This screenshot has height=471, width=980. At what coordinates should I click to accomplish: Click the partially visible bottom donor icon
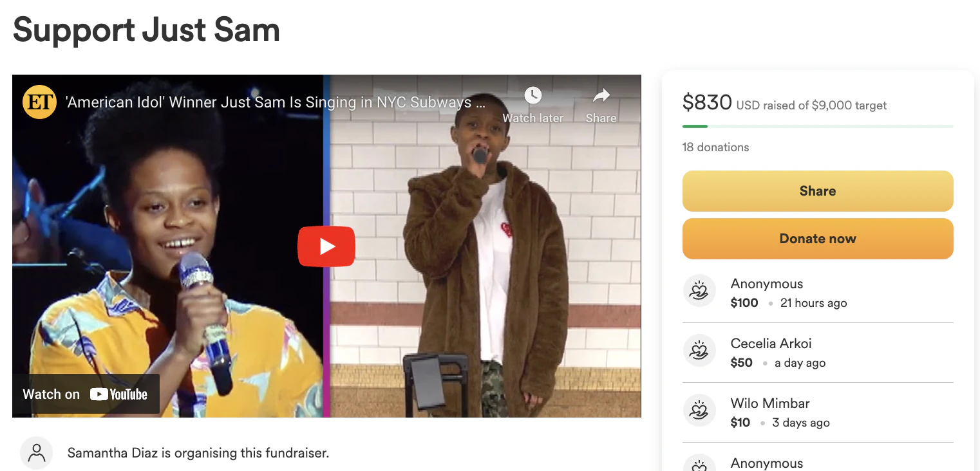tap(699, 465)
